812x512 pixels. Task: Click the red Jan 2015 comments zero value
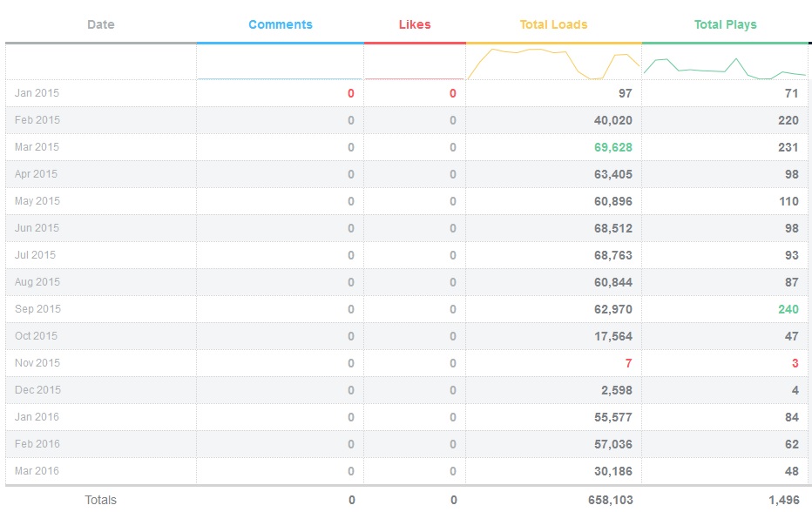pyautogui.click(x=350, y=93)
